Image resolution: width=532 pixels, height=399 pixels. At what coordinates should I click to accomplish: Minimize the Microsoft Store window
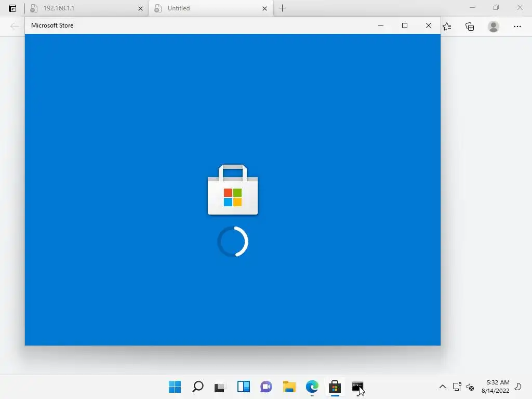[381, 25]
